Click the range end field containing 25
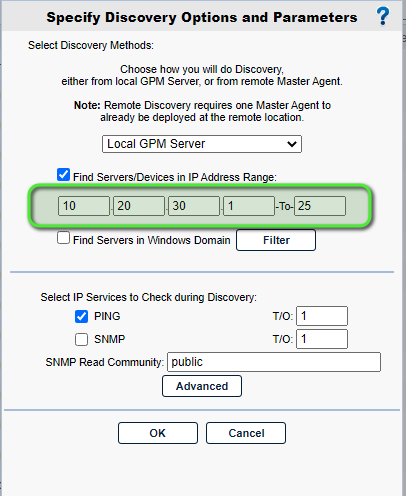The width and height of the screenshot is (406, 496). pyautogui.click(x=320, y=206)
